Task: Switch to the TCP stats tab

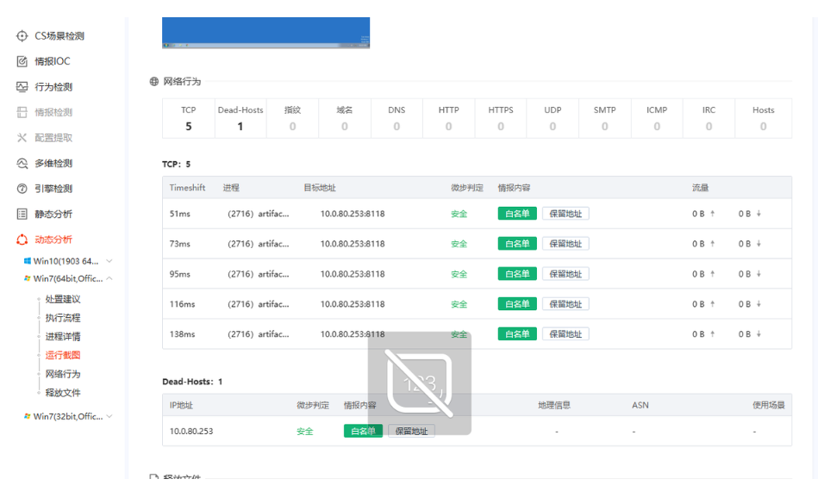Action: 188,118
